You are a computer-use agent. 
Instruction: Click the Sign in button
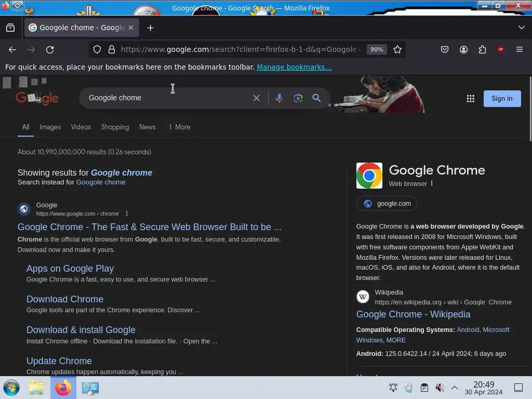pyautogui.click(x=502, y=98)
